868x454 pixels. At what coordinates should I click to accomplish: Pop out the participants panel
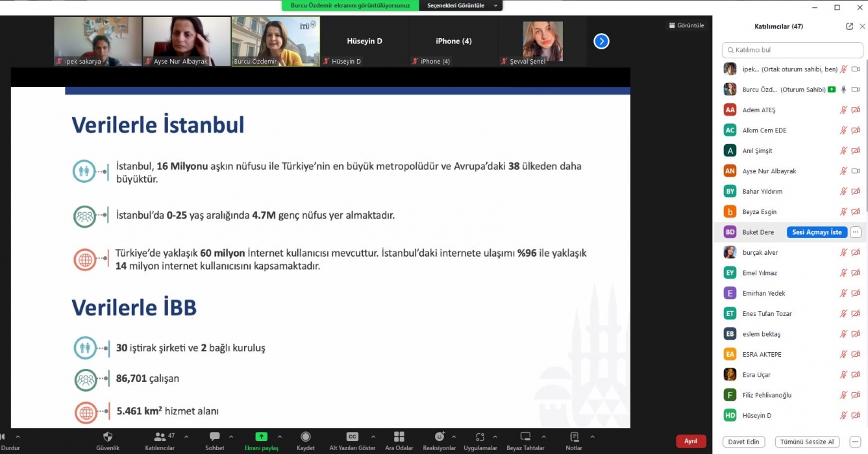[849, 27]
